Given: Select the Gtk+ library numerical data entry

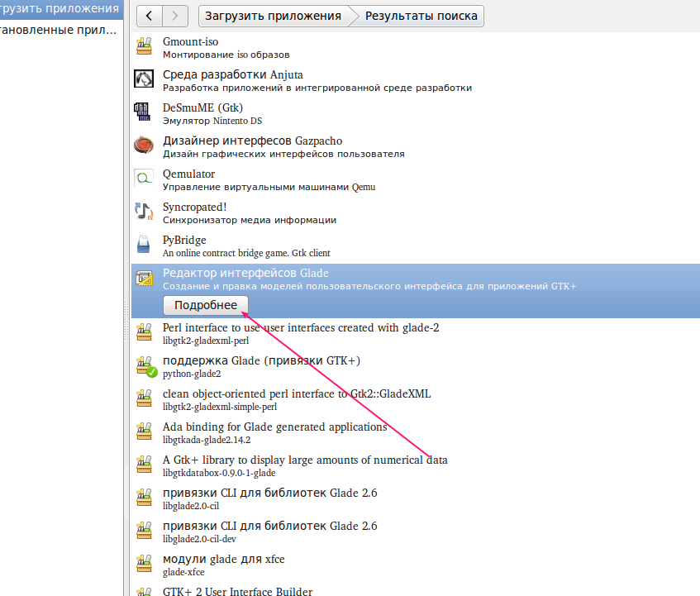Looking at the screenshot, I should [305, 460].
